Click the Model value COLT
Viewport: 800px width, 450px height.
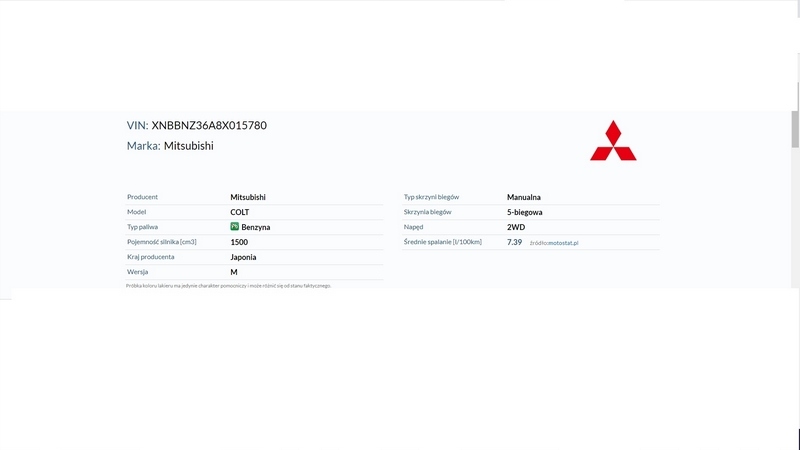[240, 212]
